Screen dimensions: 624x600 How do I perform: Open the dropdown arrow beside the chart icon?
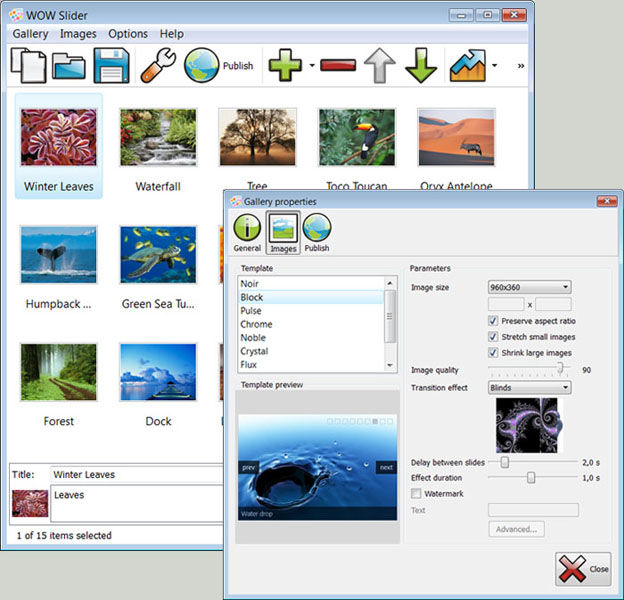[494, 66]
